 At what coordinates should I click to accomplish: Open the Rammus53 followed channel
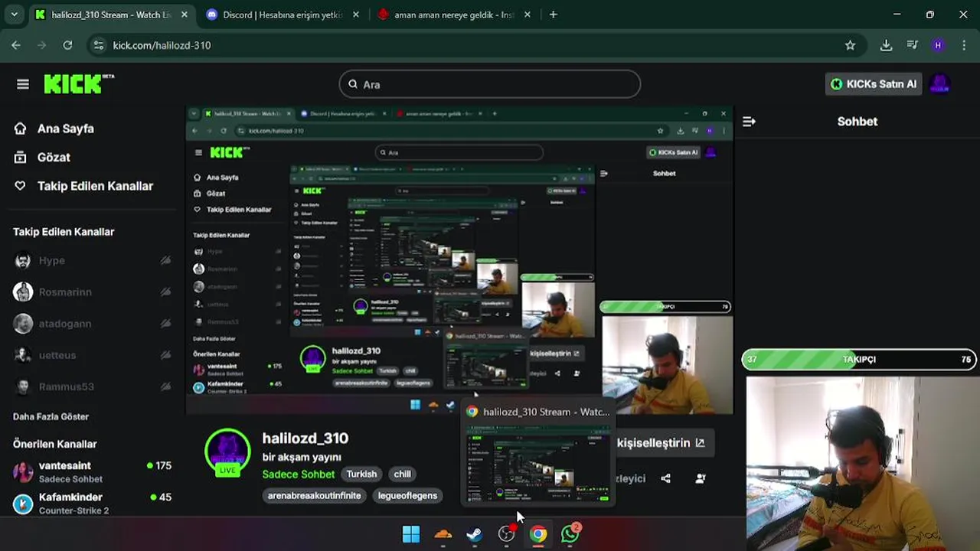[92, 386]
